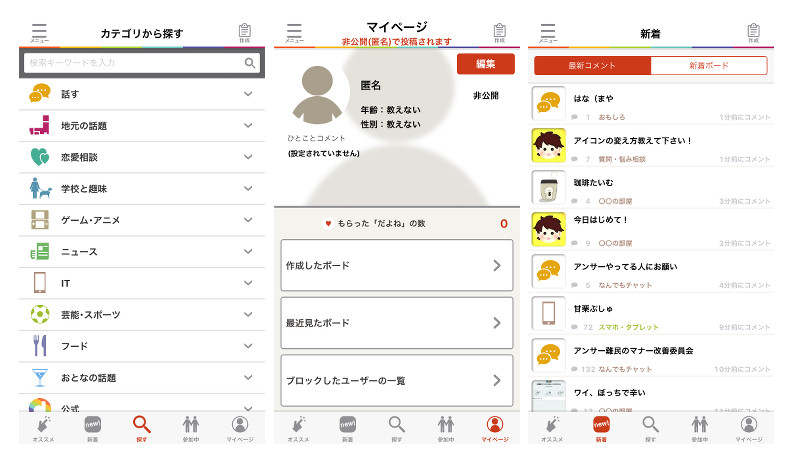Click the soccer ball icon for 芸能・スポーツ
The width and height of the screenshot is (800, 459).
40,314
